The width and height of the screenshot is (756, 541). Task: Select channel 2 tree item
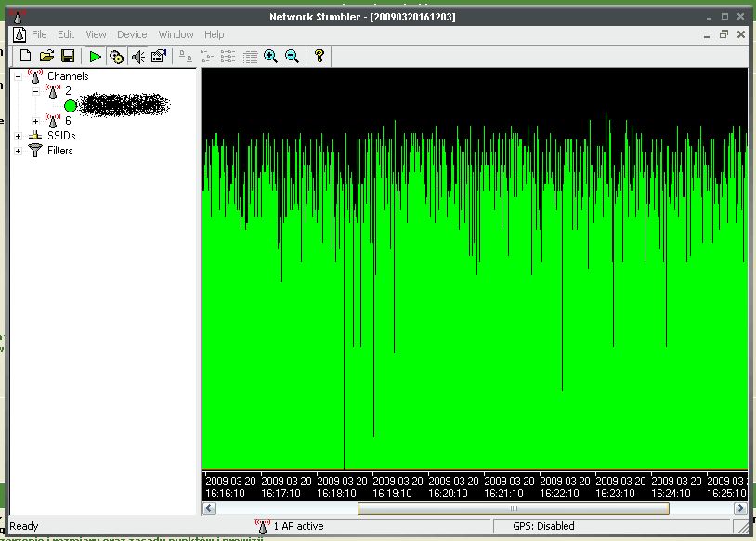pos(68,91)
